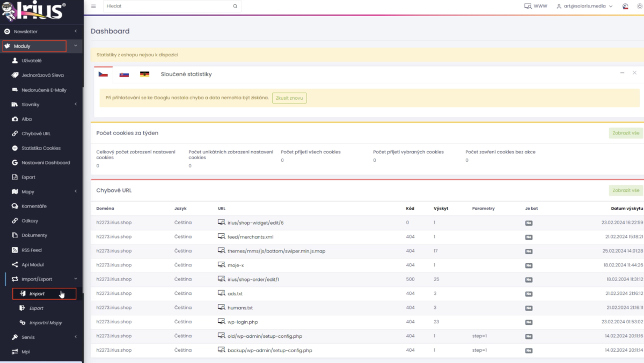Screen dimensions: 644x363
Task: Collapse the Import/Export submenu
Action: 76,279
